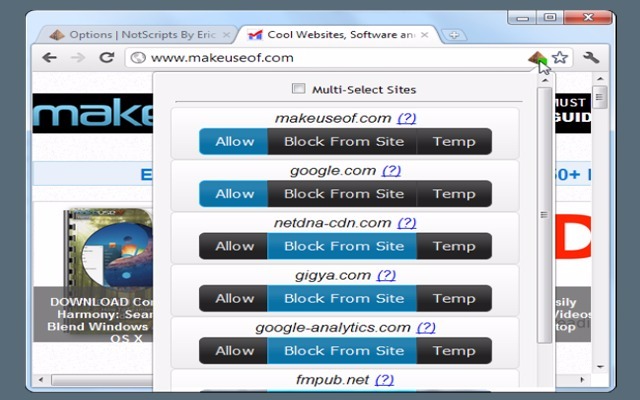Close the Cool Websites tab
The height and width of the screenshot is (400, 640).
point(425,35)
